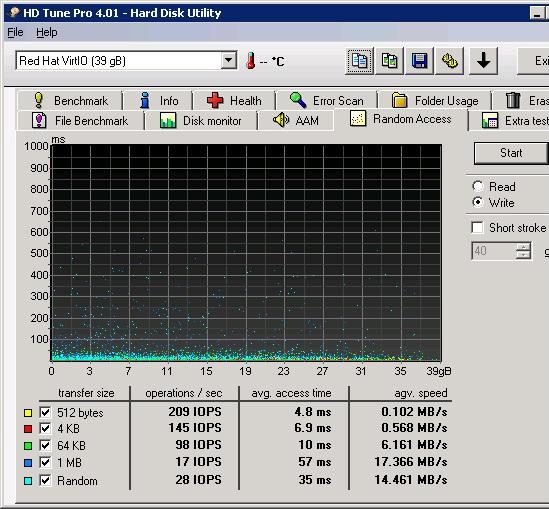Image resolution: width=549 pixels, height=509 pixels.
Task: Click the 17.366 MB/s speed value
Action: 410,461
